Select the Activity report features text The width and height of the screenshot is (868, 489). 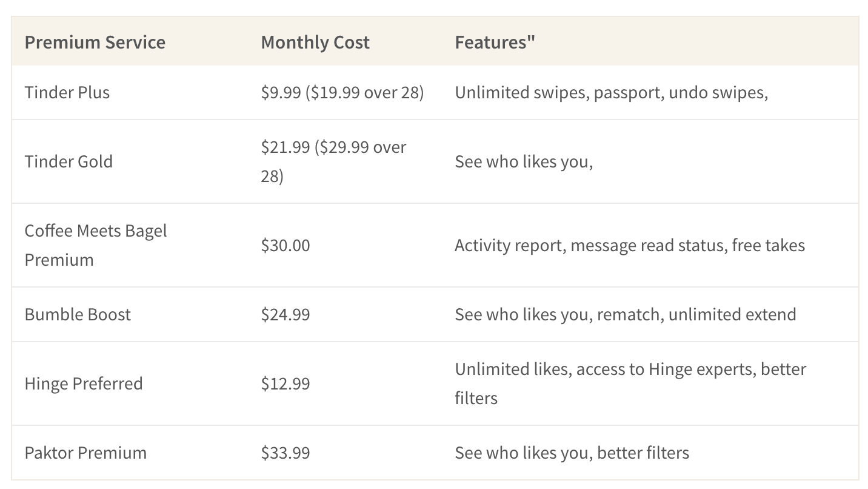click(x=630, y=245)
